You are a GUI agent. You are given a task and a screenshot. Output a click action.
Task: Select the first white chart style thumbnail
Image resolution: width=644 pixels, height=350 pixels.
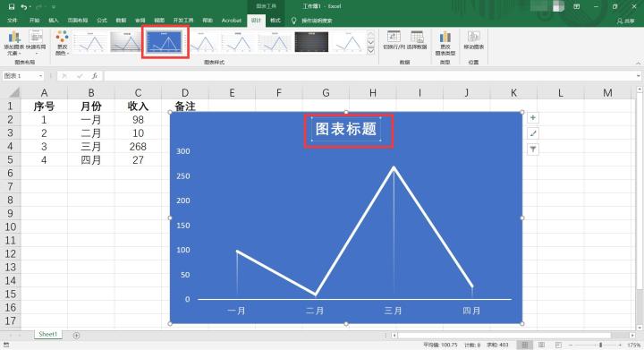(x=90, y=42)
